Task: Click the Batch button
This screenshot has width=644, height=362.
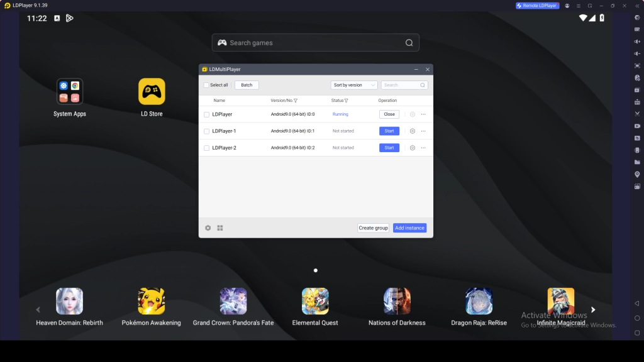Action: tap(247, 85)
